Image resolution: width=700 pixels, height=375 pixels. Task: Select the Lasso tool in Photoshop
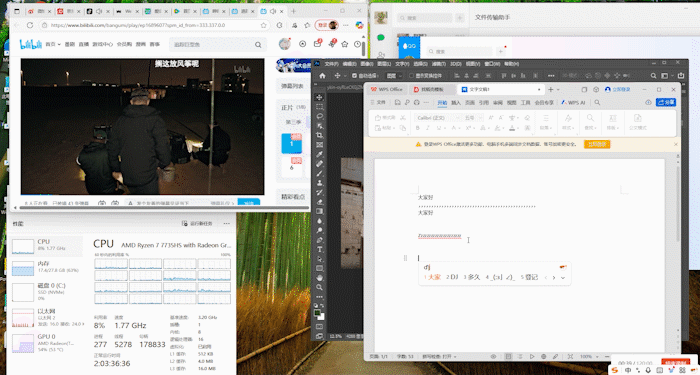[x=319, y=116]
